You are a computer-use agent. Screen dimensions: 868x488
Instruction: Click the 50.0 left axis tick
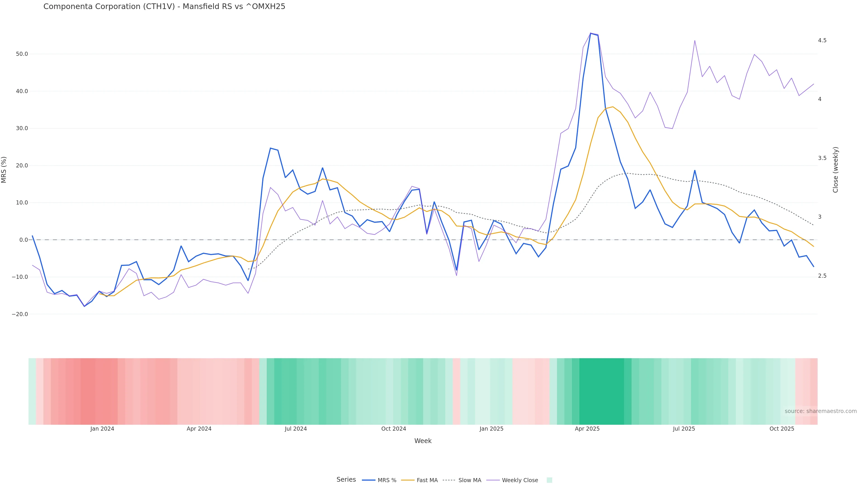pos(22,54)
